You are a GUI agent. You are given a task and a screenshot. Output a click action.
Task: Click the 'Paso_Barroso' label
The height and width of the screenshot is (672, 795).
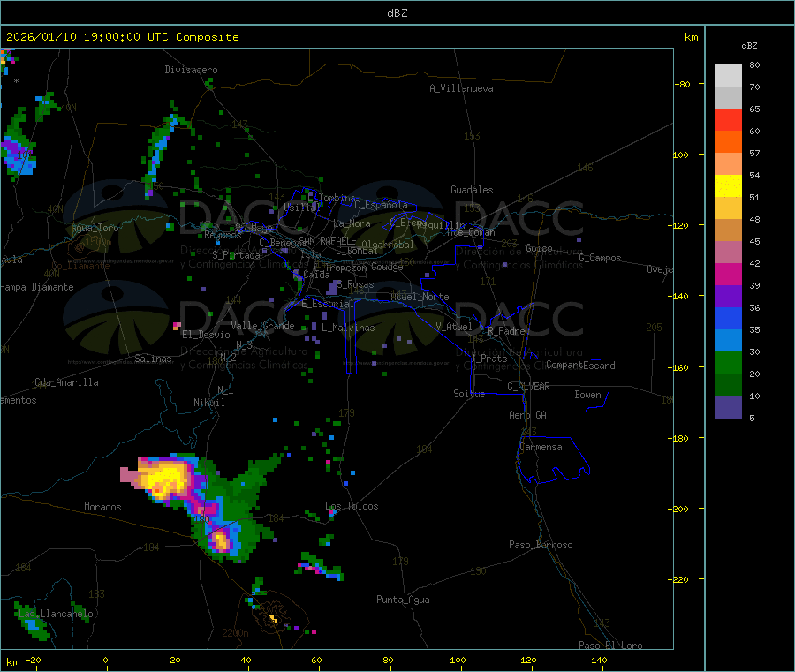click(x=541, y=545)
